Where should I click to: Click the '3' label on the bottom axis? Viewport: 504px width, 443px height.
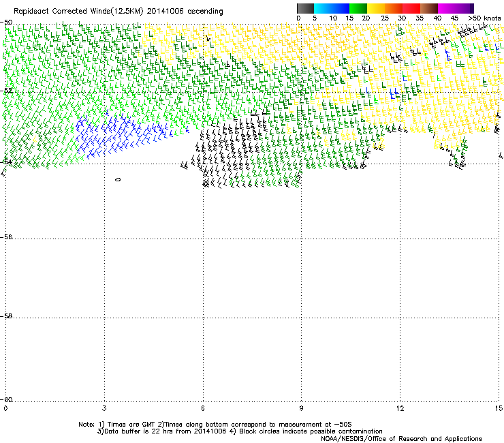[104, 408]
